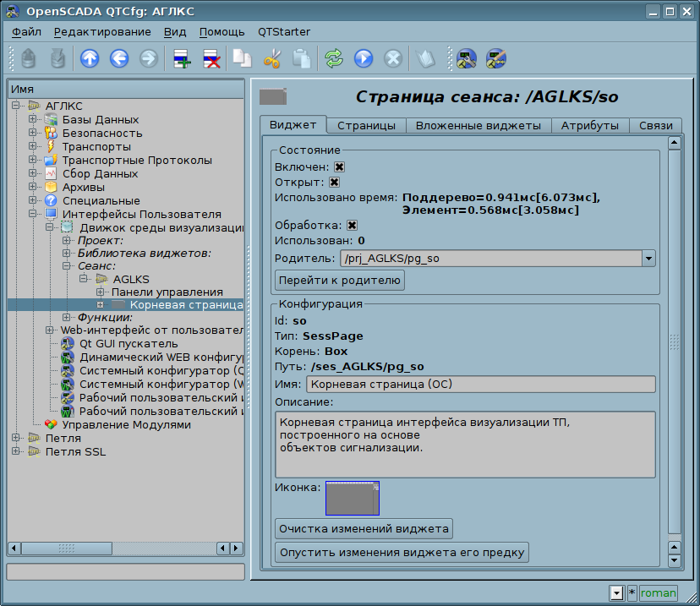Click the Очистка изменений виджета button
700x606 pixels.
click(x=364, y=529)
